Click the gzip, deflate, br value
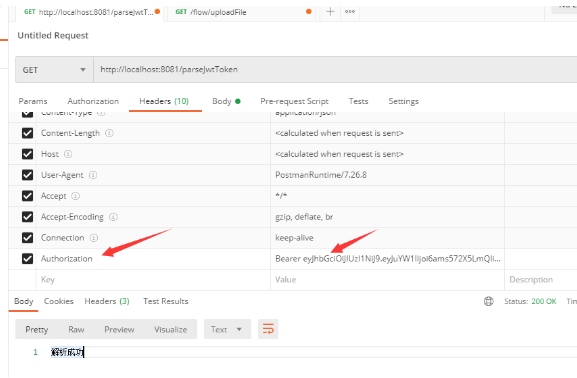Viewport: 577px width, 378px height. point(304,217)
